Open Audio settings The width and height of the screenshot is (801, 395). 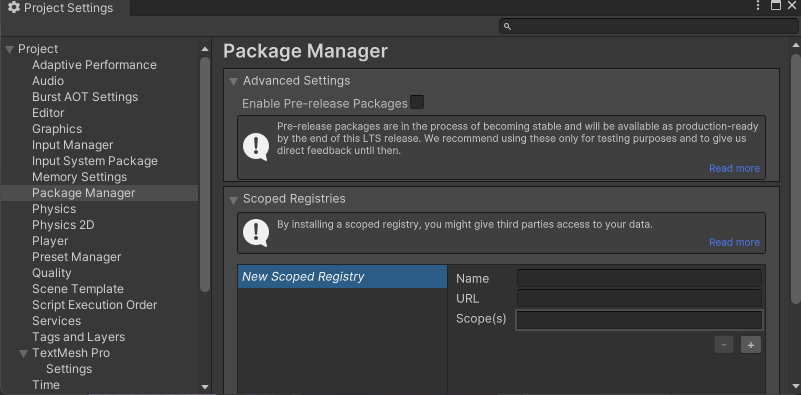click(x=48, y=81)
